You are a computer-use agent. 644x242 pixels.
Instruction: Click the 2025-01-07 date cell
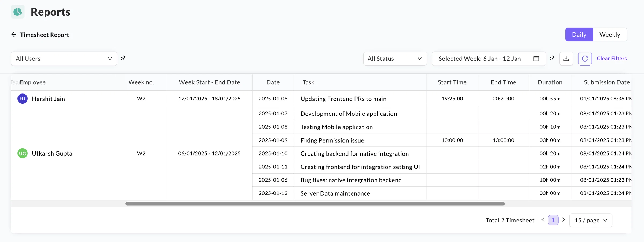click(273, 114)
